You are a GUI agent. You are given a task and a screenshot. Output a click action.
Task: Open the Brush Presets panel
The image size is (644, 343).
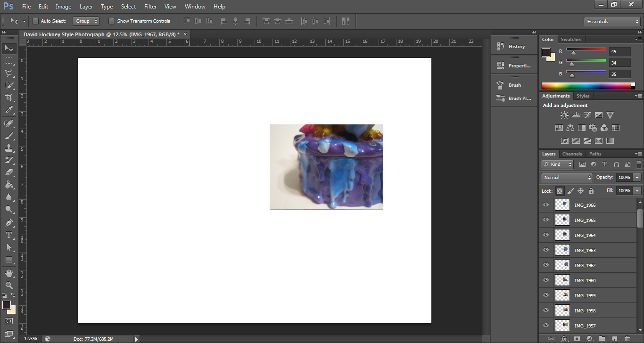514,98
